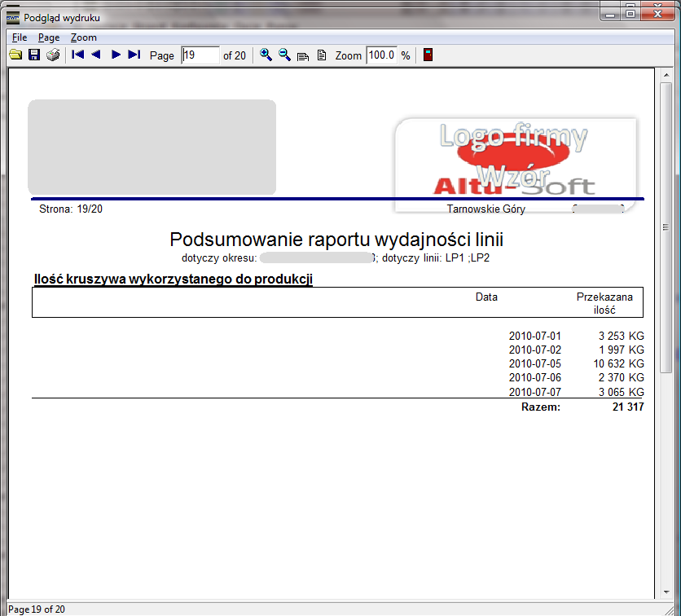Open the Zoom menu
Screen dimensions: 681x616
(x=83, y=37)
